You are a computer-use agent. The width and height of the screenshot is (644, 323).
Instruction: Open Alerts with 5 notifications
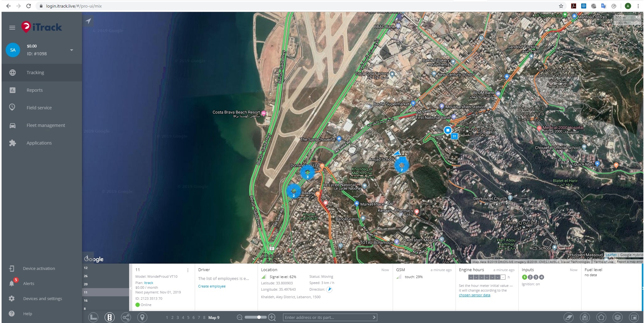[41, 283]
